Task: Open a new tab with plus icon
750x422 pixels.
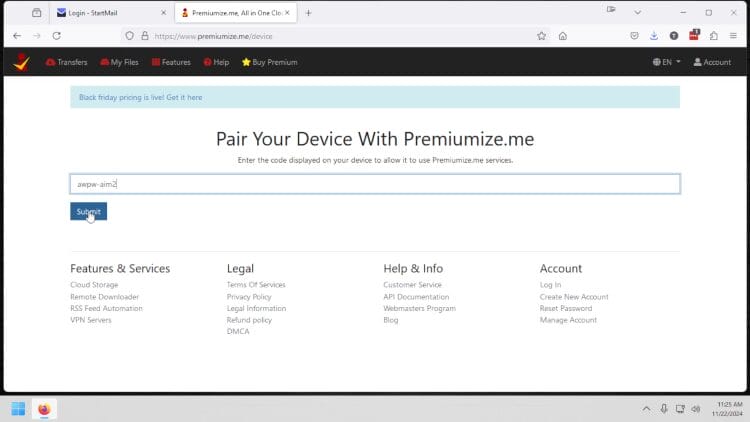Action: pyautogui.click(x=309, y=13)
